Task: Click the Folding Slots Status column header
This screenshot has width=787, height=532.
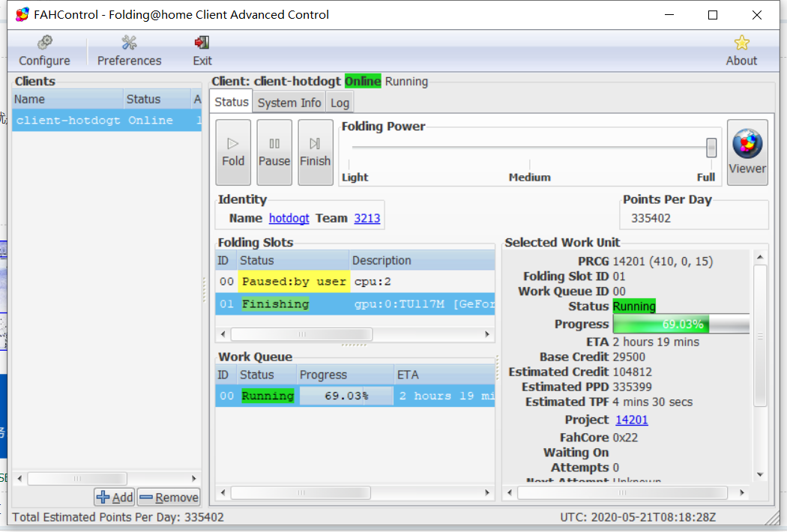Action: 293,261
